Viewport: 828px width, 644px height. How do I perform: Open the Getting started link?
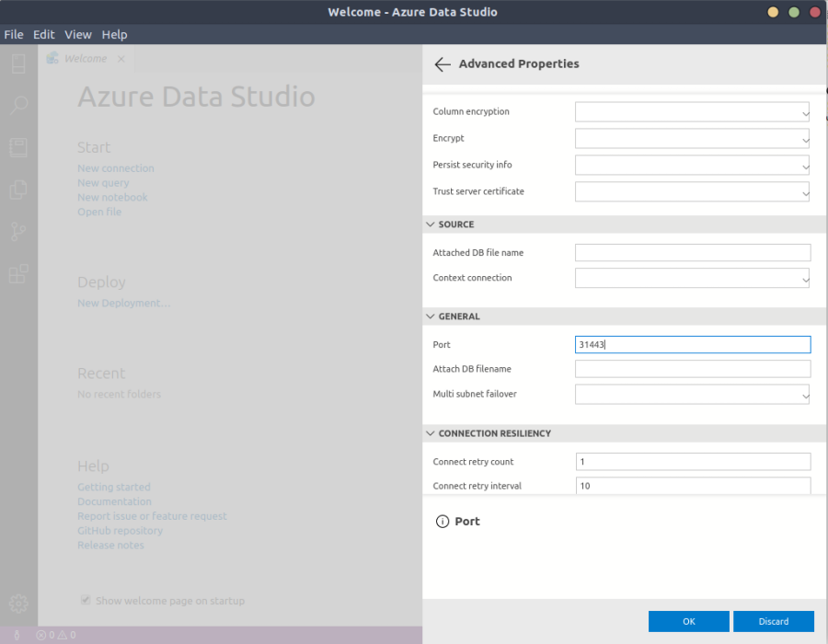pos(113,487)
